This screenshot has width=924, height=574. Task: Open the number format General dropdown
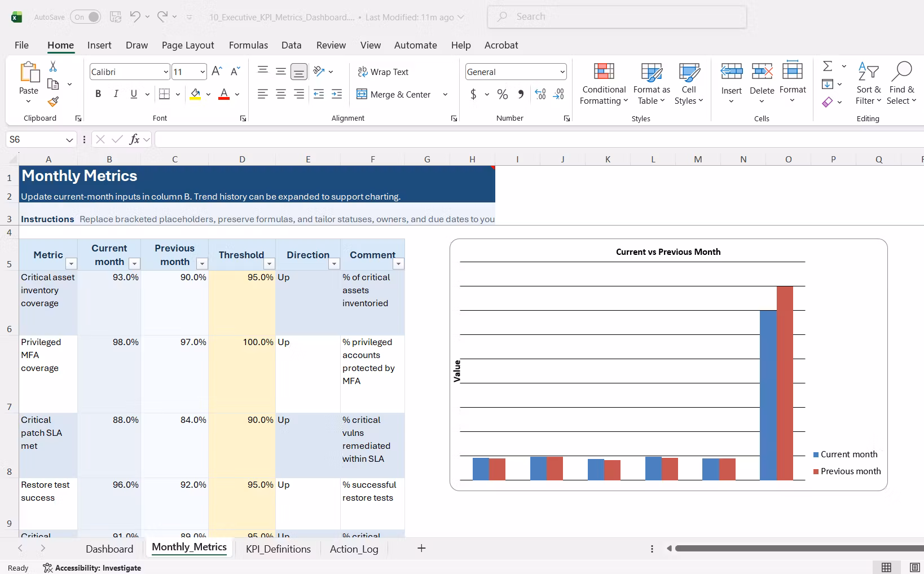[x=562, y=72]
